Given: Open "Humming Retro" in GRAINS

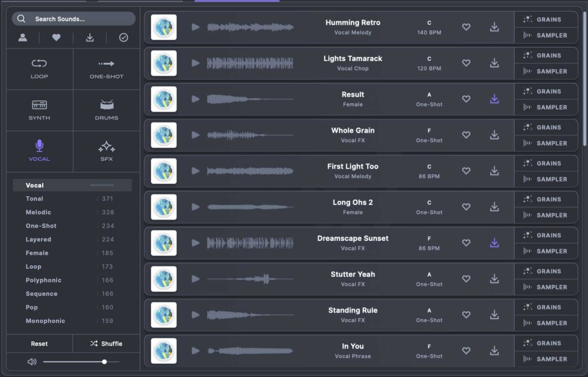Looking at the screenshot, I should click(x=546, y=19).
